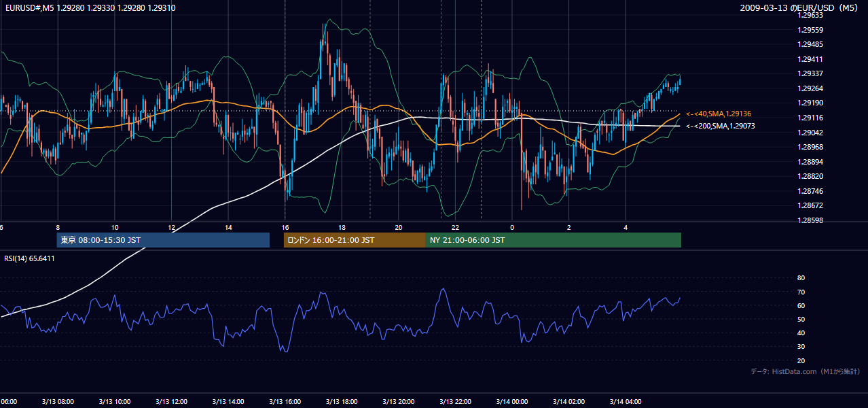
Task: Click hour 0 label under price chart
Action: (512, 227)
